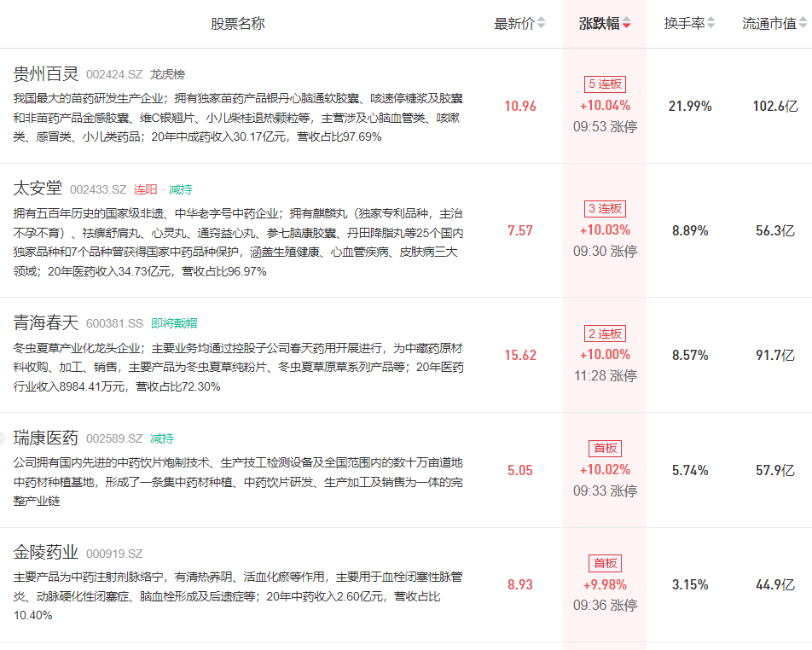The height and width of the screenshot is (650, 812).
Task: Open the 太安堂 stock page
Action: [x=38, y=189]
